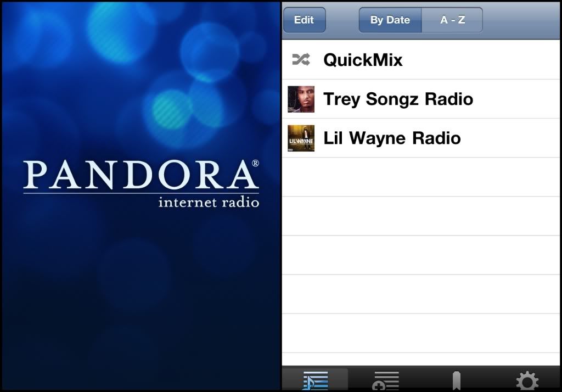
Task: Tap the QuickMix shuffle arrows icon
Action: pyautogui.click(x=301, y=59)
